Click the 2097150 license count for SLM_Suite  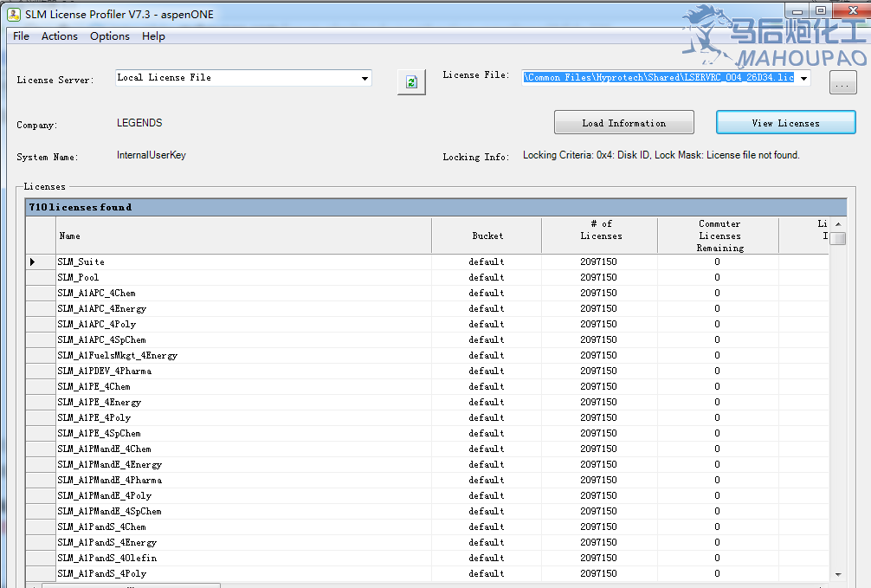(x=599, y=262)
